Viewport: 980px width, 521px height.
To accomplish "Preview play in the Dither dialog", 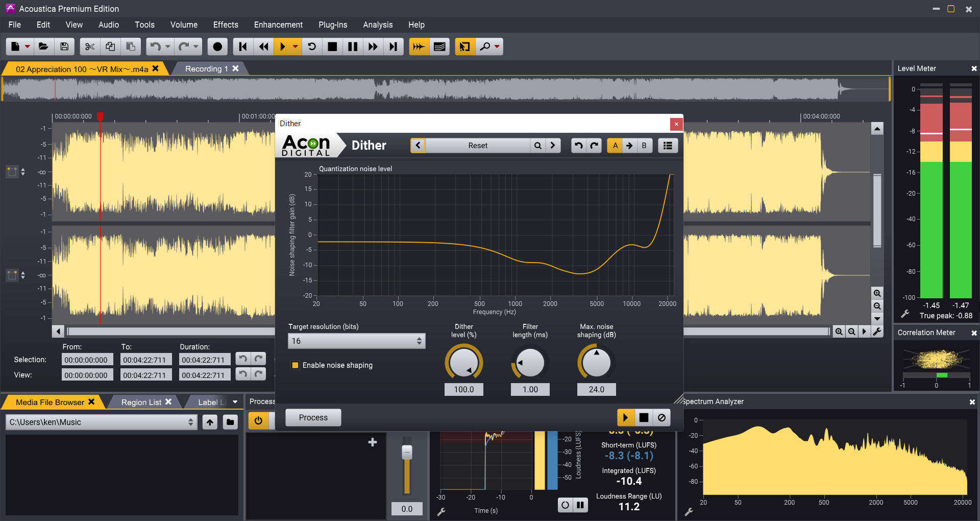I will (x=625, y=417).
